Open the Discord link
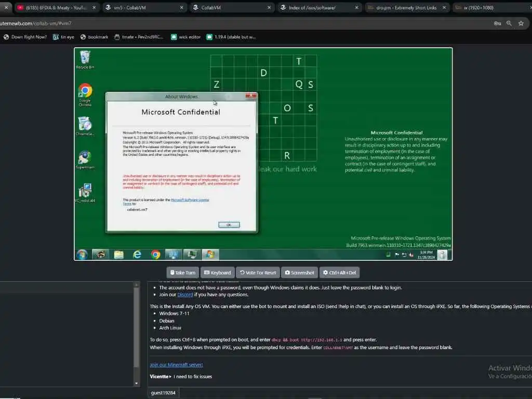The width and height of the screenshot is (532, 399). point(185,295)
